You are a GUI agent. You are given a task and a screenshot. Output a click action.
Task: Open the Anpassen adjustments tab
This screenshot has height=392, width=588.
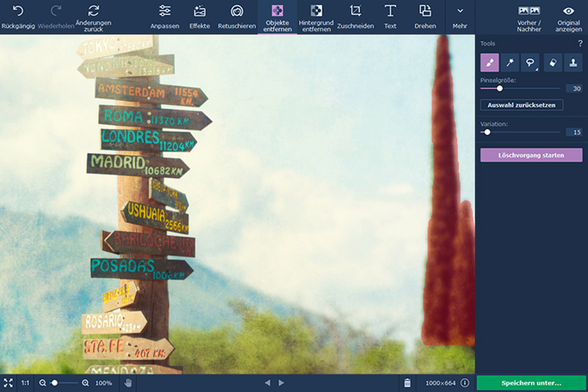165,17
